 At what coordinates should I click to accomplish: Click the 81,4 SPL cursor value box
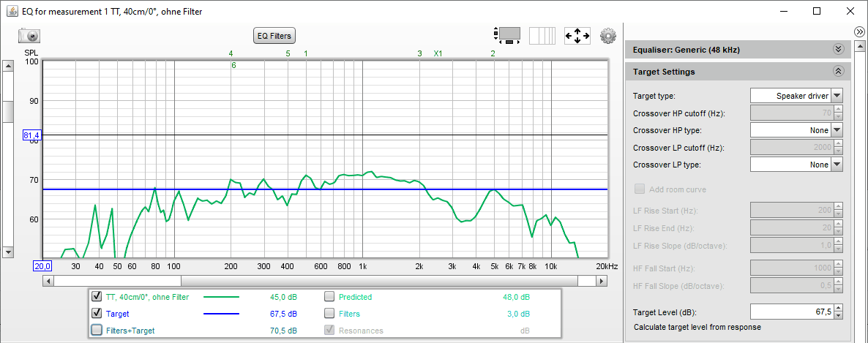tap(31, 135)
